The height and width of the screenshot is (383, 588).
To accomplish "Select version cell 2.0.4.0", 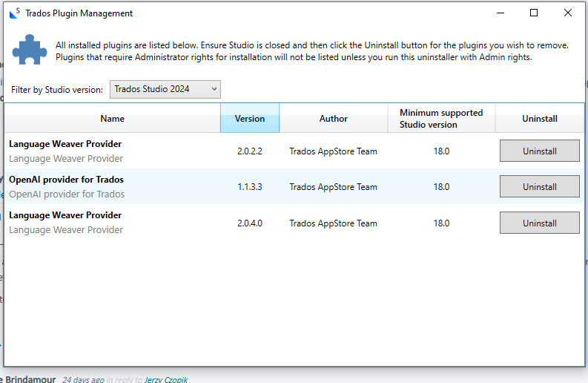I will 250,223.
